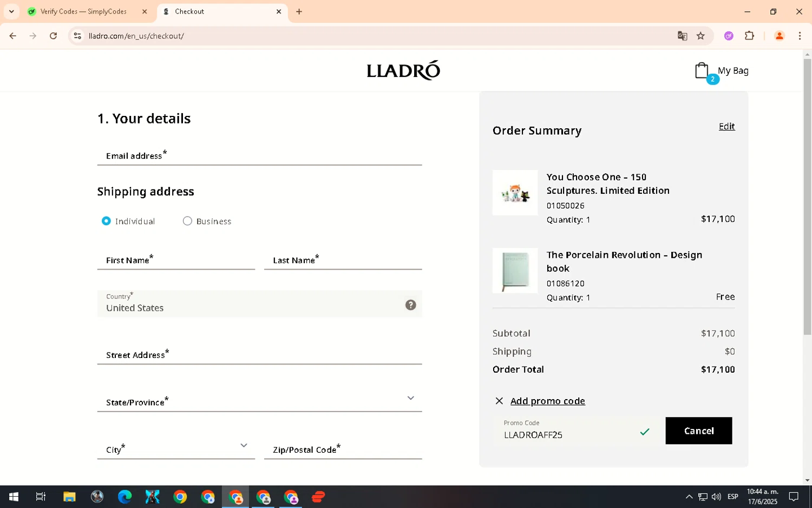Click the Street Address field
This screenshot has height=508, width=812.
259,355
